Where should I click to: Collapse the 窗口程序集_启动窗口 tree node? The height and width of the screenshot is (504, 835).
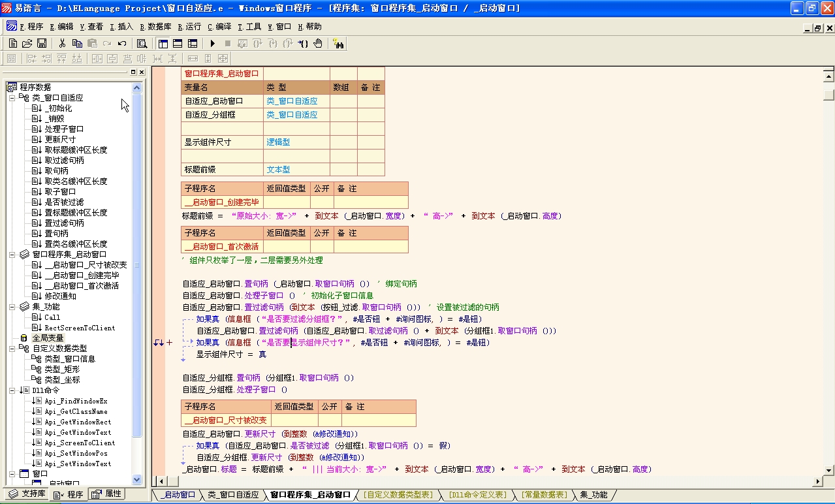click(12, 255)
